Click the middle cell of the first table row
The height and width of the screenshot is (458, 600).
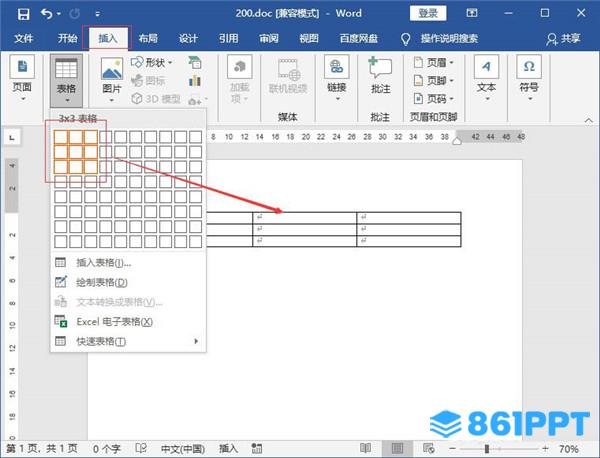coord(305,218)
